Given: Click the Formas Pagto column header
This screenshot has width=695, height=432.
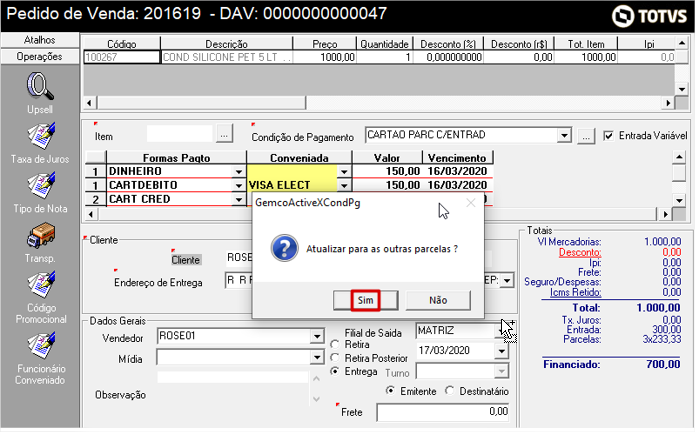Looking at the screenshot, I should (176, 158).
